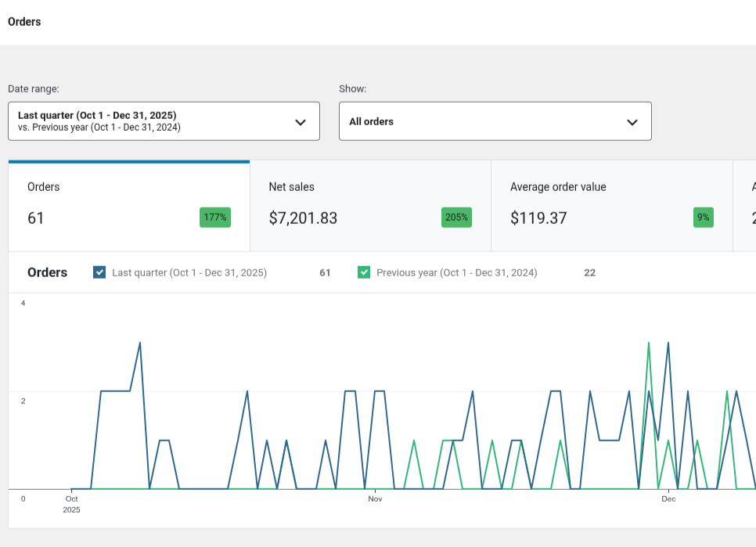Expand the All orders Show filter
Image resolution: width=756 pixels, height=547 pixels.
(x=495, y=121)
